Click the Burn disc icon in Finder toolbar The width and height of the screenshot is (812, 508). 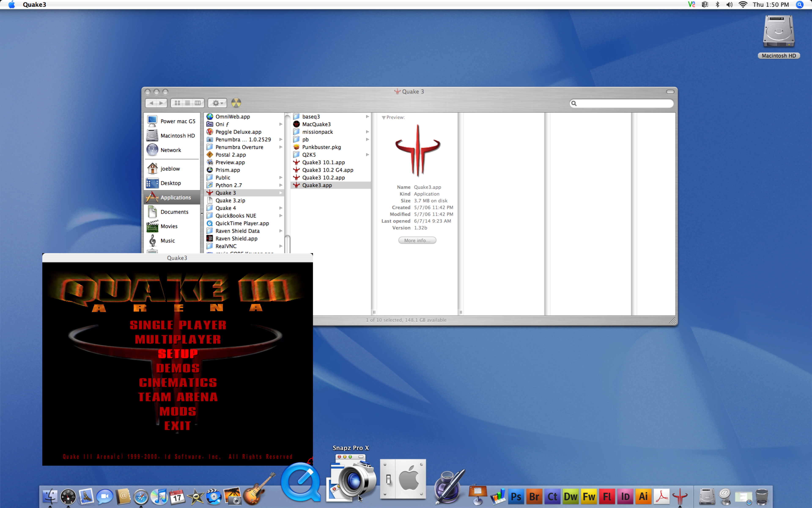[236, 103]
